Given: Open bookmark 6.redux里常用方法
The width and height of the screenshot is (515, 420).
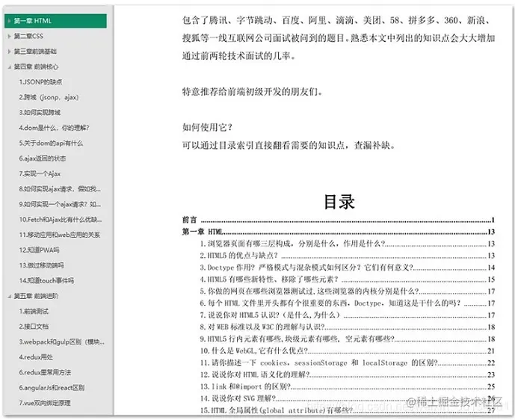Looking at the screenshot, I should [45, 372].
